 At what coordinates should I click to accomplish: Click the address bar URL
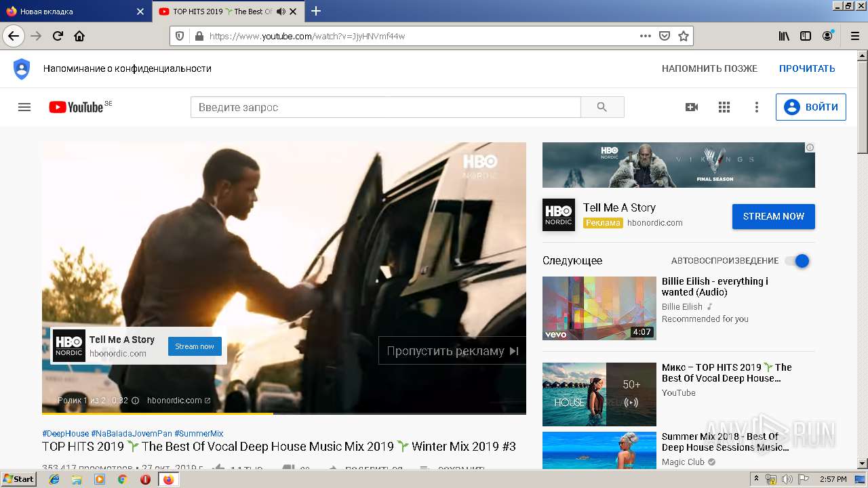[307, 36]
